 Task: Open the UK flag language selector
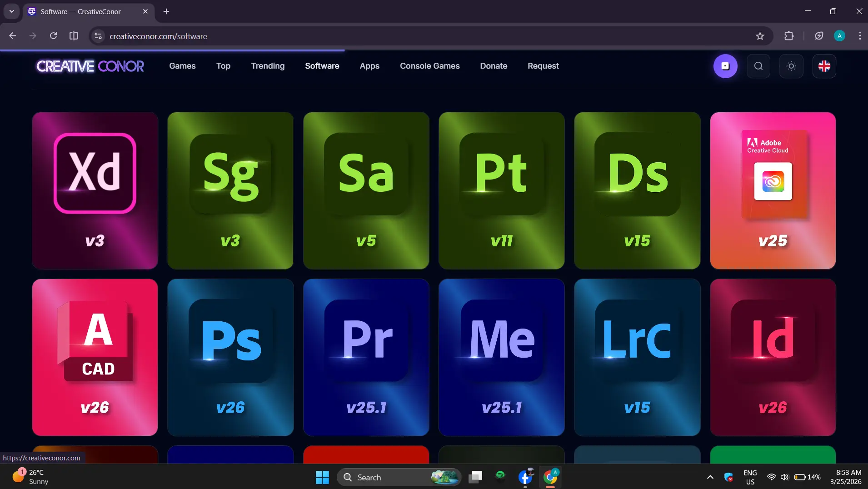coord(824,66)
